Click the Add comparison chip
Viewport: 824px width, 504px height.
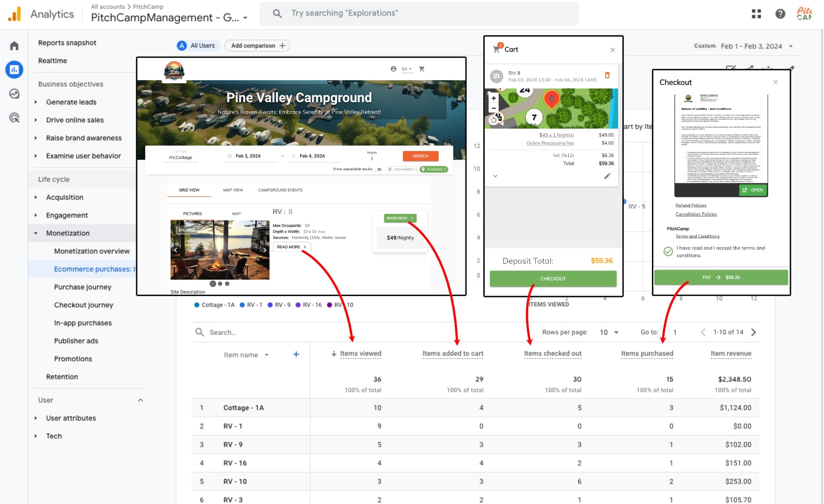click(257, 45)
